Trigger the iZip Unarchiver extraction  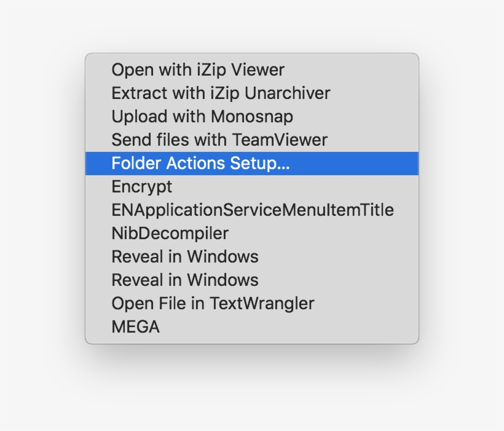[219, 93]
